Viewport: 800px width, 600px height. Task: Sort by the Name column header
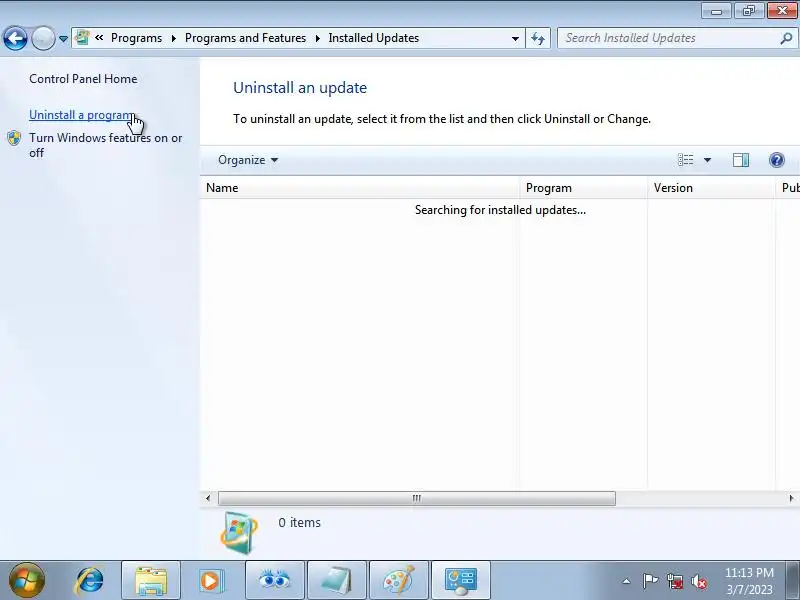click(360, 188)
